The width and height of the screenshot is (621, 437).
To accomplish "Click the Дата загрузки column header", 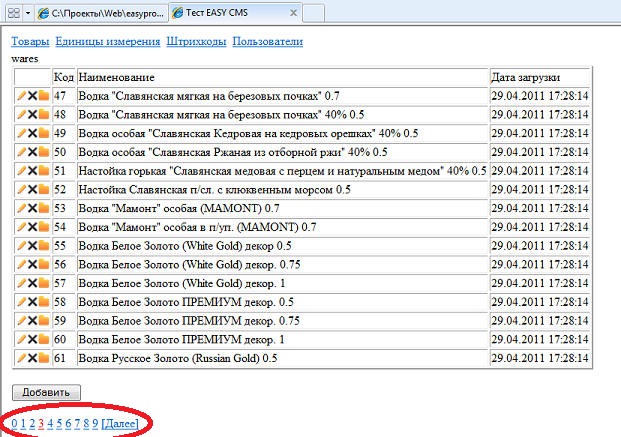I will click(x=540, y=77).
